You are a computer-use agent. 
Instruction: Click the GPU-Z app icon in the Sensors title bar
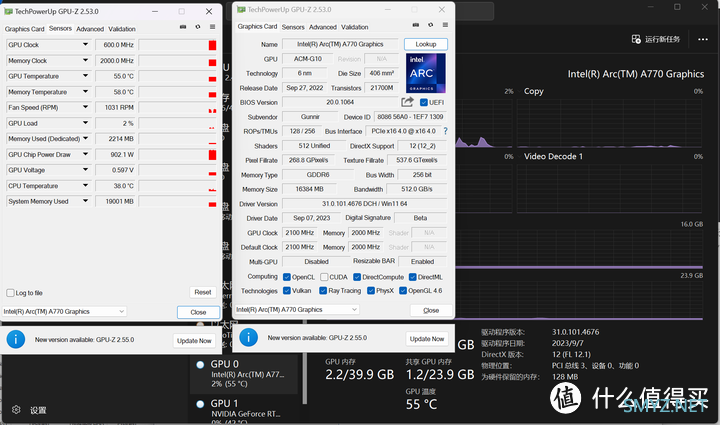coord(8,11)
